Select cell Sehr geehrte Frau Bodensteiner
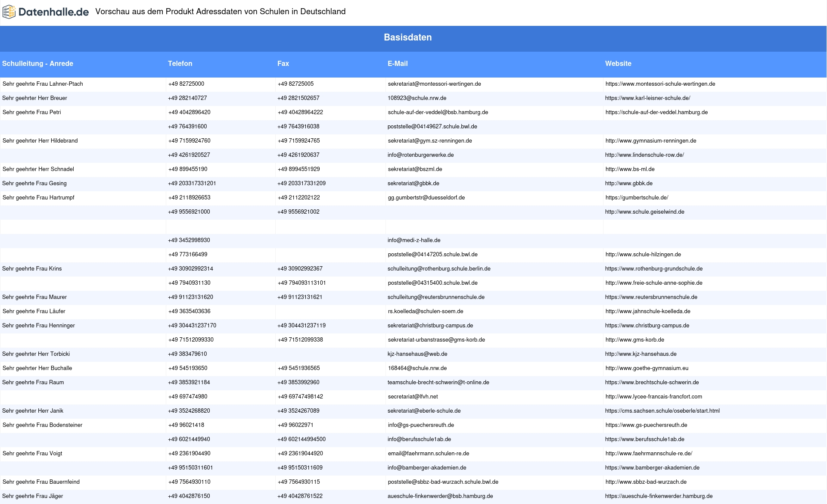 tap(42, 425)
